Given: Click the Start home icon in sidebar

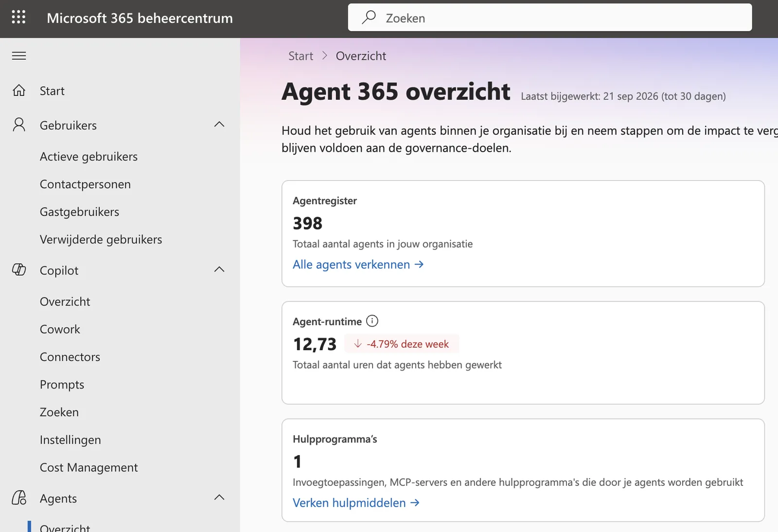Looking at the screenshot, I should coord(19,90).
